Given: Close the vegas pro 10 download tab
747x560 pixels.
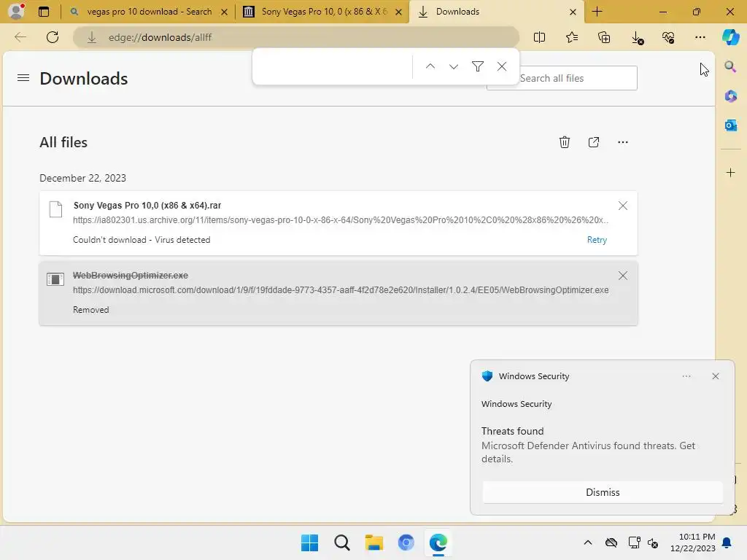Looking at the screenshot, I should 224,12.
